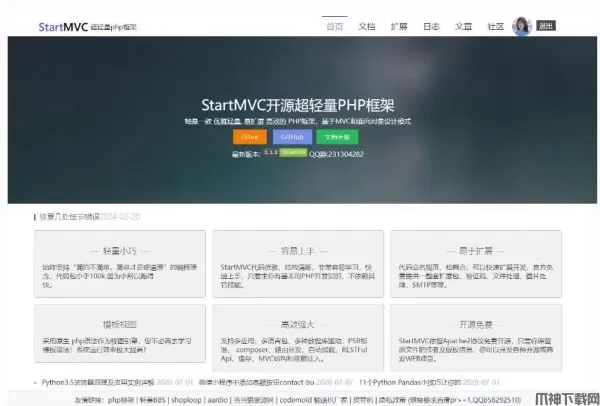
Task: Open the contact-bu mini program article
Action: tap(256, 382)
